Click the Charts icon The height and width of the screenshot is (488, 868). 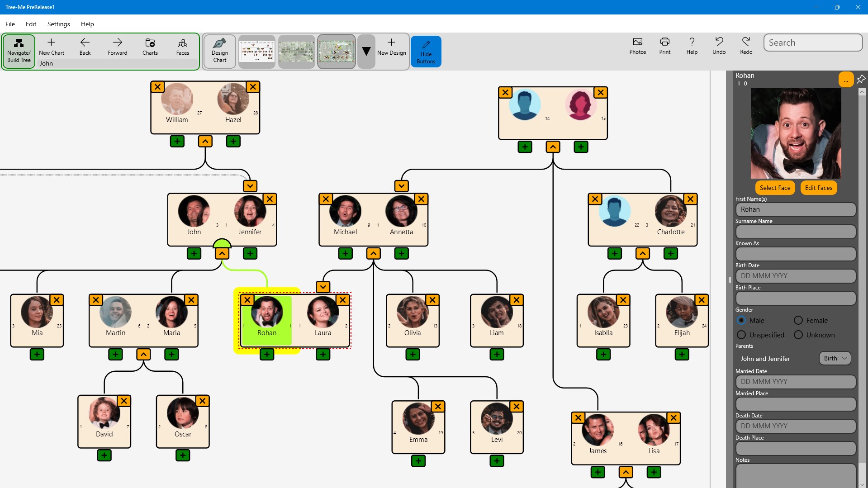[150, 47]
